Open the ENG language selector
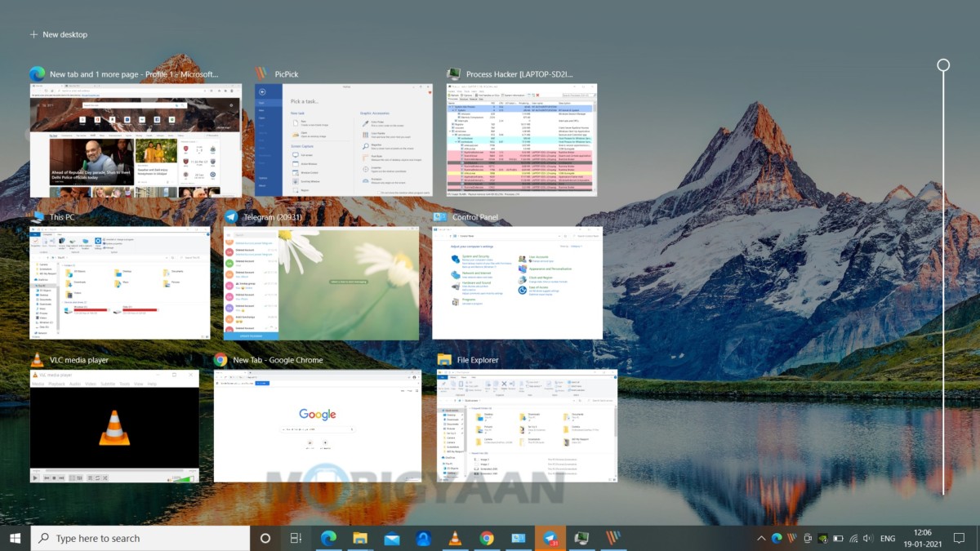The height and width of the screenshot is (551, 980). [887, 538]
